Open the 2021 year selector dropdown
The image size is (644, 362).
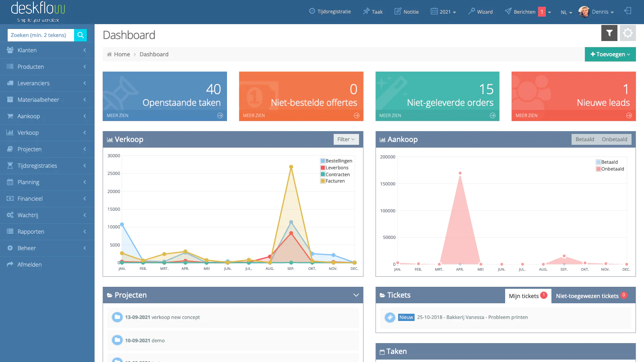pyautogui.click(x=444, y=12)
